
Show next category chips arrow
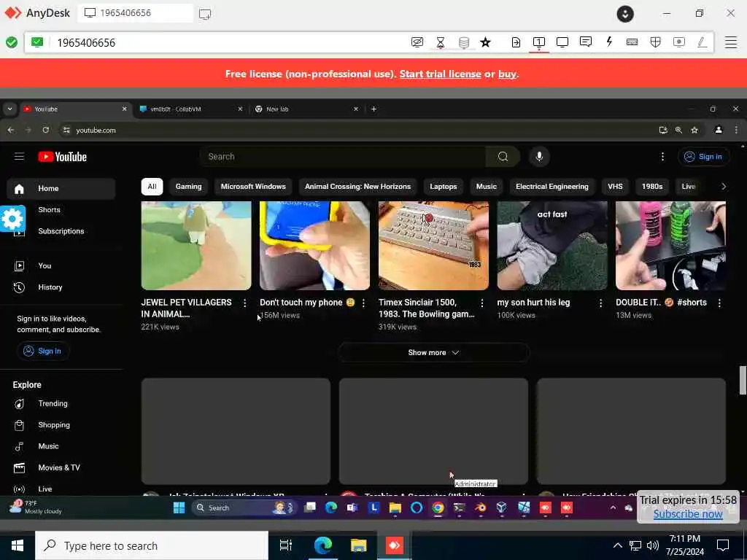coord(723,186)
